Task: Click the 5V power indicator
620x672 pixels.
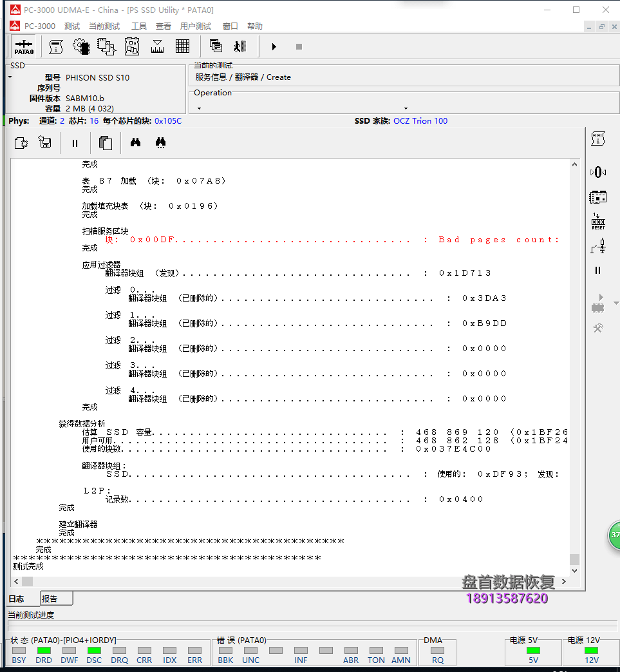Action: [x=533, y=651]
